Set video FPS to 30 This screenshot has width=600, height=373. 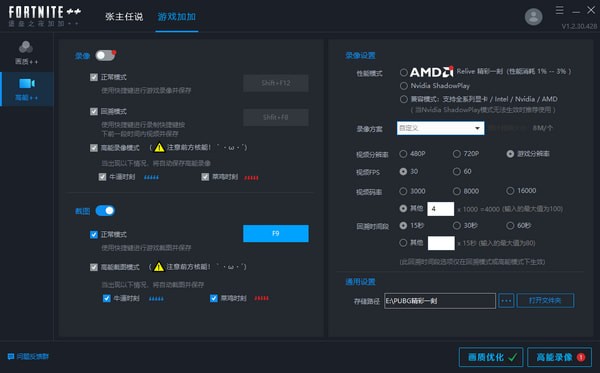[403, 171]
